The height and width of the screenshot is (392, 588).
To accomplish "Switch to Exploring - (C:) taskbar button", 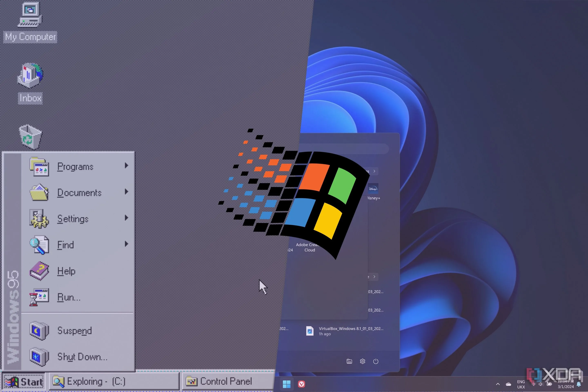I will tap(114, 382).
